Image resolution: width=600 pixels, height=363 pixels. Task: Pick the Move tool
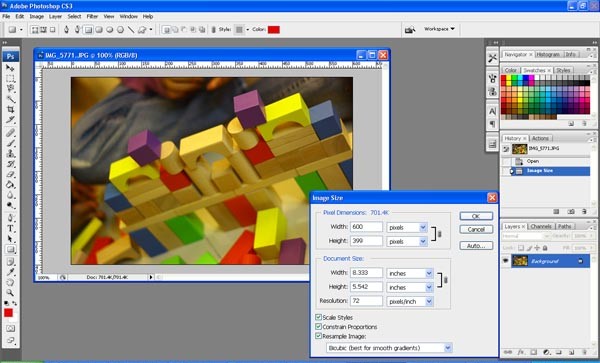tap(10, 68)
